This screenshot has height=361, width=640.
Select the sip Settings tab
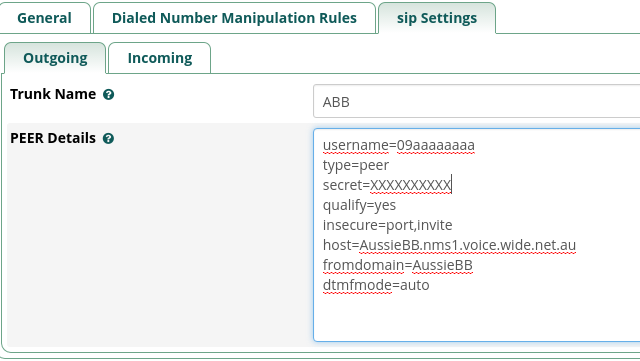pos(437,18)
